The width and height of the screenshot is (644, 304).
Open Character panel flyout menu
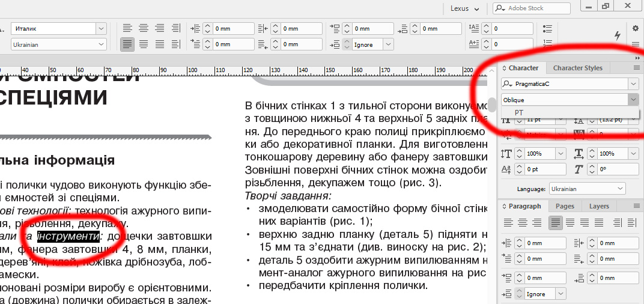coord(637,68)
